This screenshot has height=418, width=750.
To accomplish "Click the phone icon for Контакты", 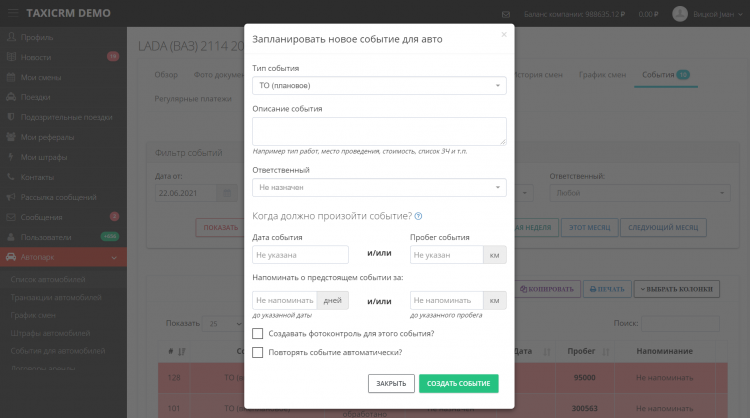I will [11, 177].
